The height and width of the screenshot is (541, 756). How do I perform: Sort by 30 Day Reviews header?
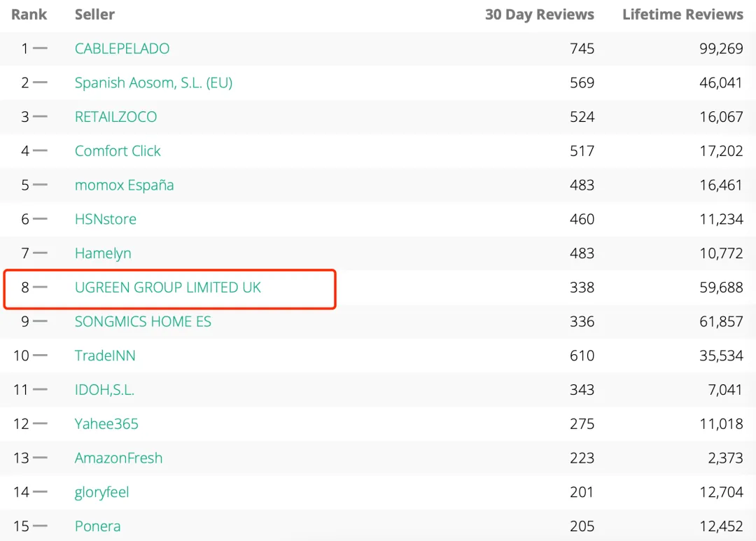click(539, 15)
